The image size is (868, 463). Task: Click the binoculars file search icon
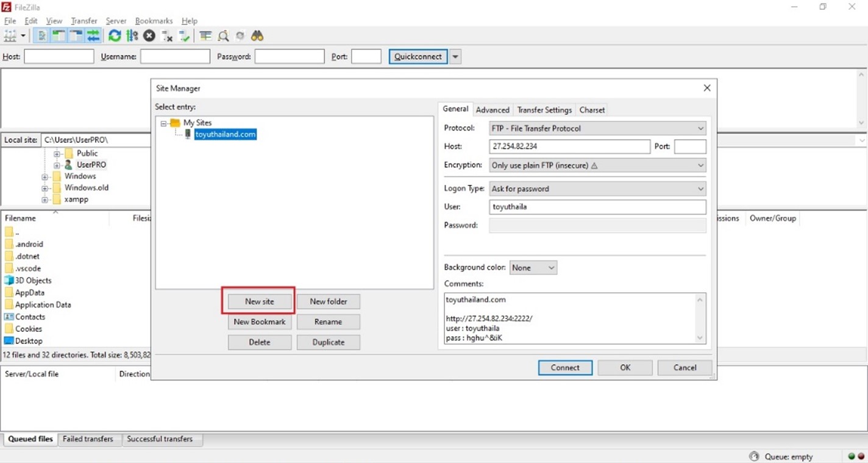tap(257, 36)
